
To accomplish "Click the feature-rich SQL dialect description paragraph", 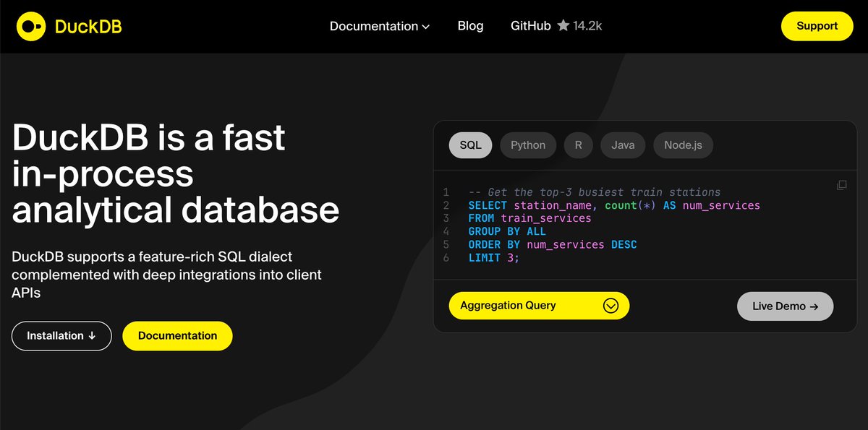I will pos(167,275).
